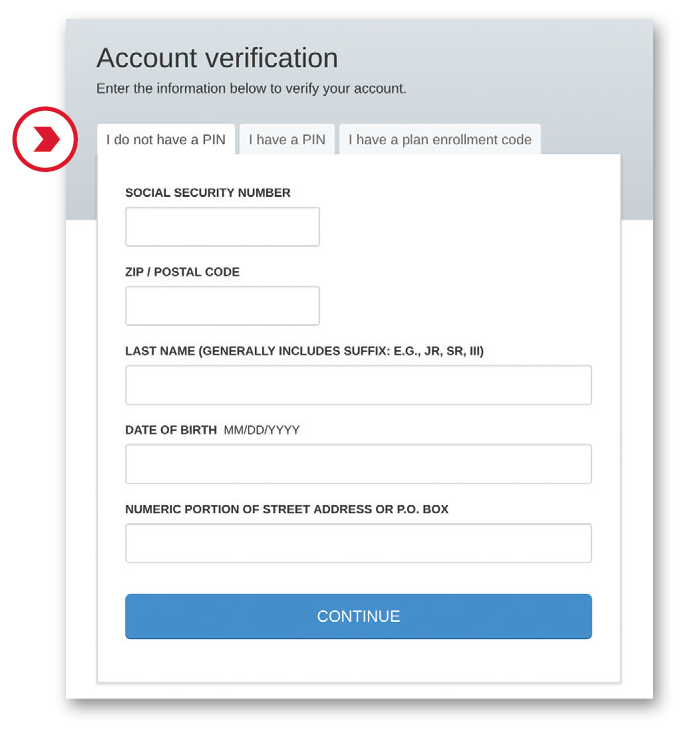Click the Last Name suffix label text
The height and width of the screenshot is (735, 685).
coord(304,351)
